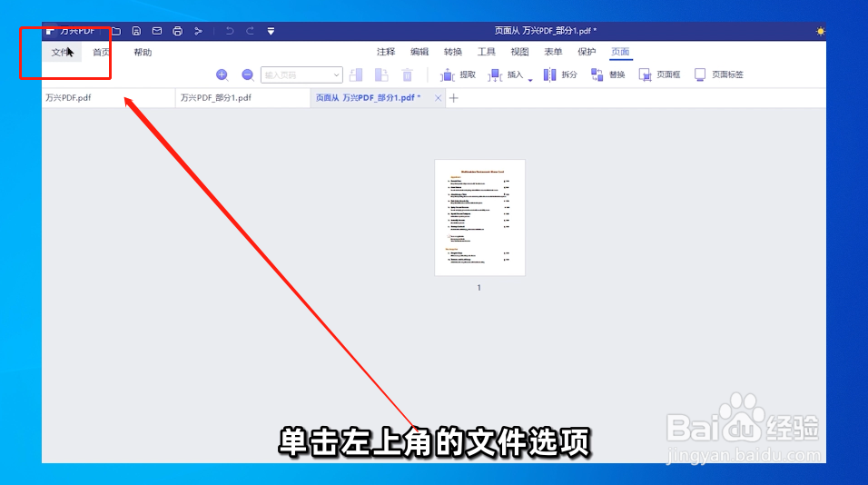Viewport: 868px width, 485px height.
Task: Click the email envelope icon
Action: [x=157, y=31]
